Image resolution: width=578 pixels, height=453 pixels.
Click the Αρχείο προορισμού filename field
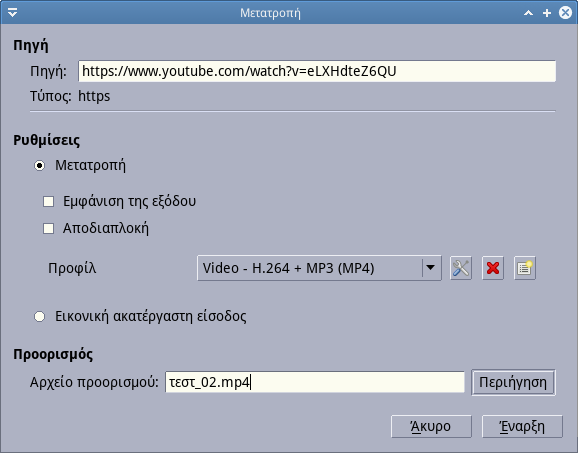click(315, 382)
